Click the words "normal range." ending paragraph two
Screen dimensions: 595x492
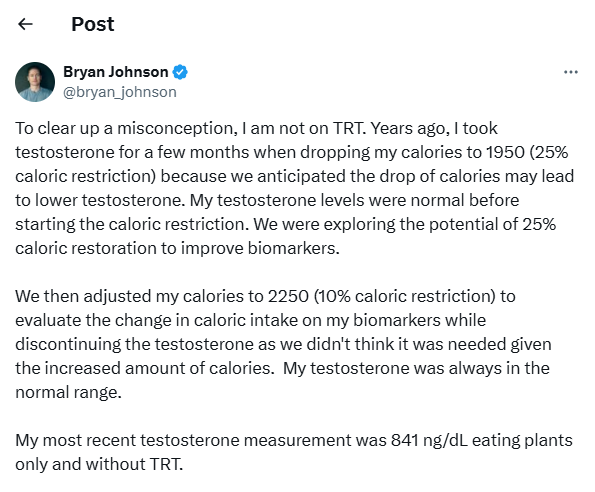point(68,393)
